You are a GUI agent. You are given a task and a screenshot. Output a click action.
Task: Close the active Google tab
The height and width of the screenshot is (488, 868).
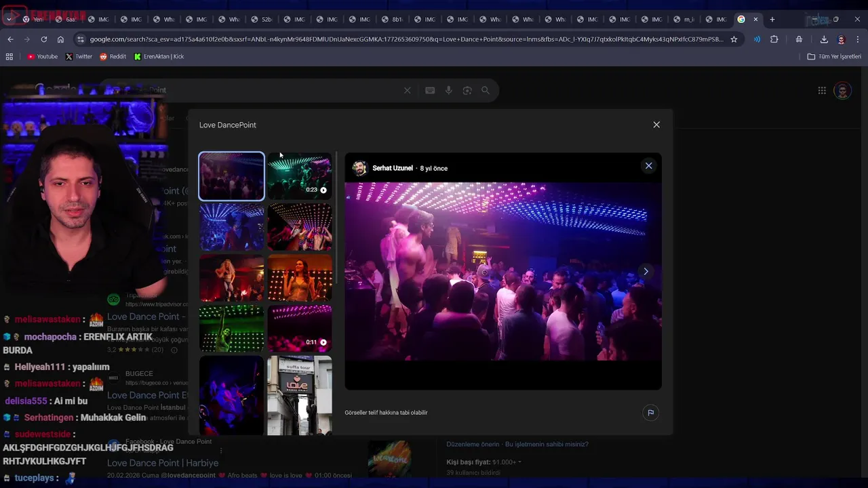[755, 19]
